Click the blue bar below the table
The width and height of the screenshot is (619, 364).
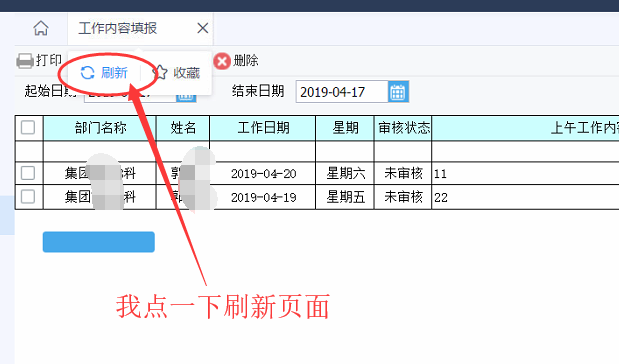pos(99,242)
